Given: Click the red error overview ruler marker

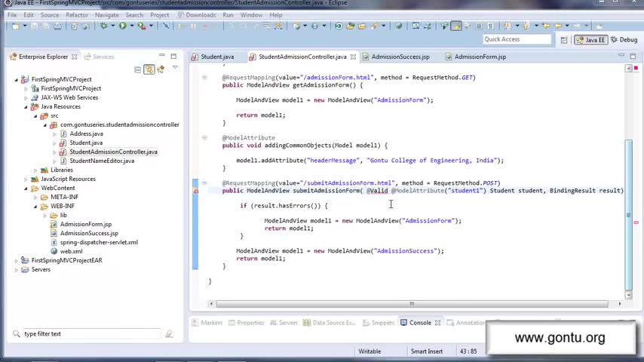Looking at the screenshot, I should [636, 222].
